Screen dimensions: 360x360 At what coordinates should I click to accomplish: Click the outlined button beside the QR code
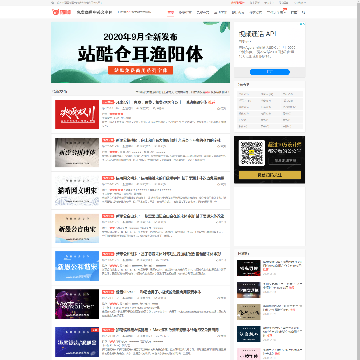click(x=285, y=161)
